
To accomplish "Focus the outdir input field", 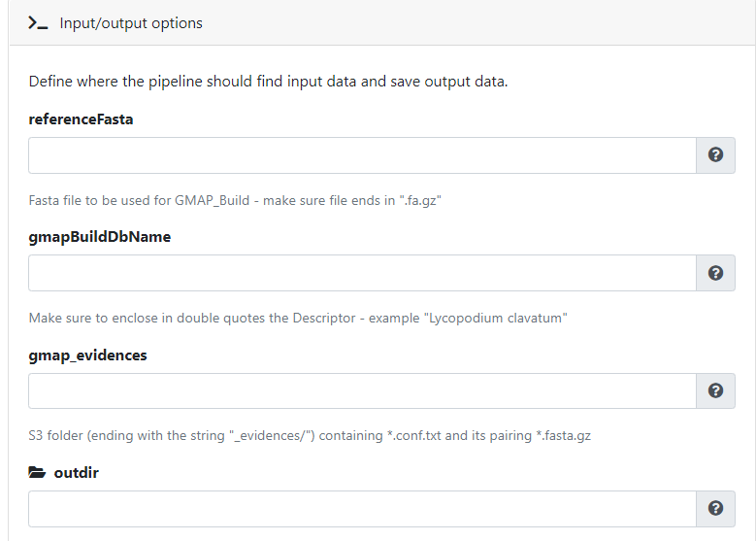I will 362,509.
